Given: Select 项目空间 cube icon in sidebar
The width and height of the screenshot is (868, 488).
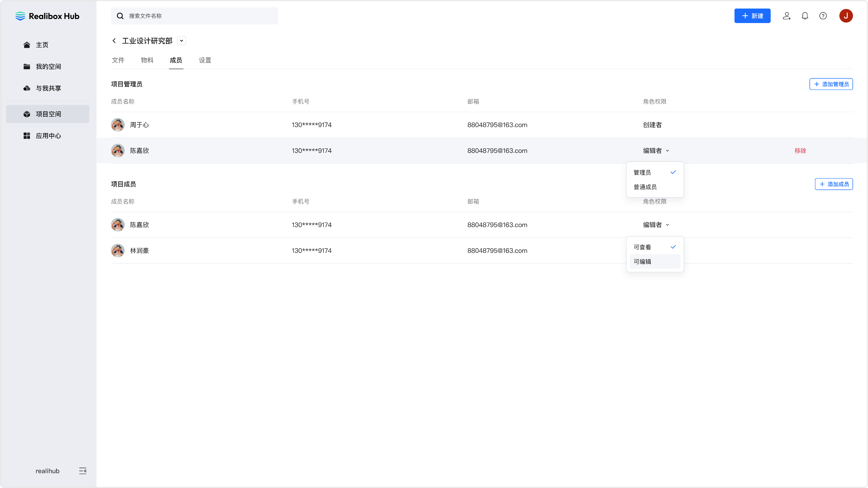Looking at the screenshot, I should click(x=27, y=114).
